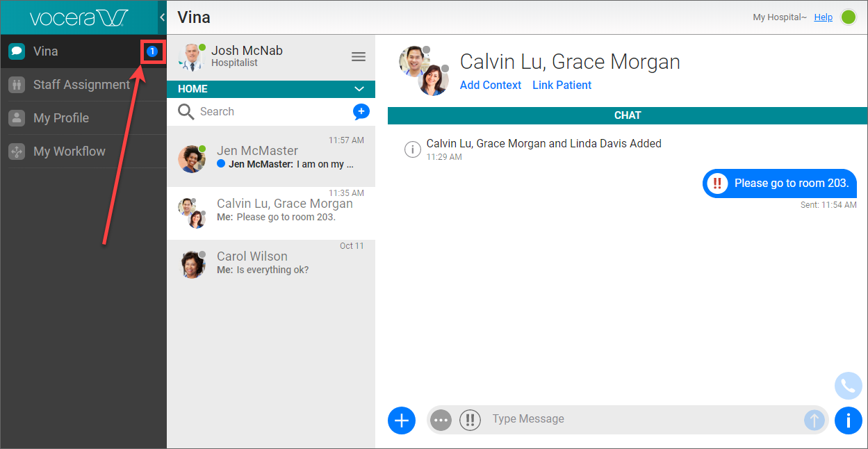868x449 pixels.
Task: Open the Vina chat icon in sidebar
Action: pyautogui.click(x=17, y=51)
